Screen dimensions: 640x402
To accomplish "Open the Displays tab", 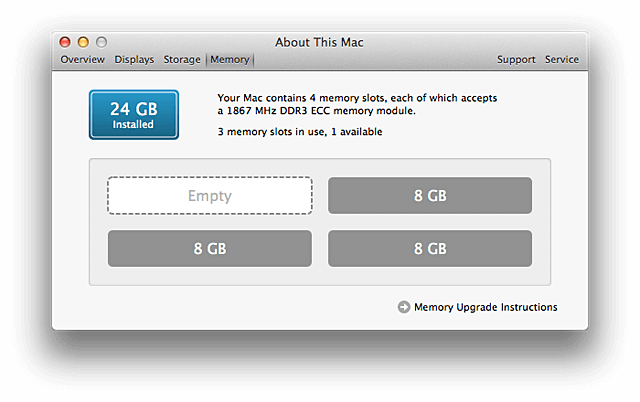I will 134,60.
